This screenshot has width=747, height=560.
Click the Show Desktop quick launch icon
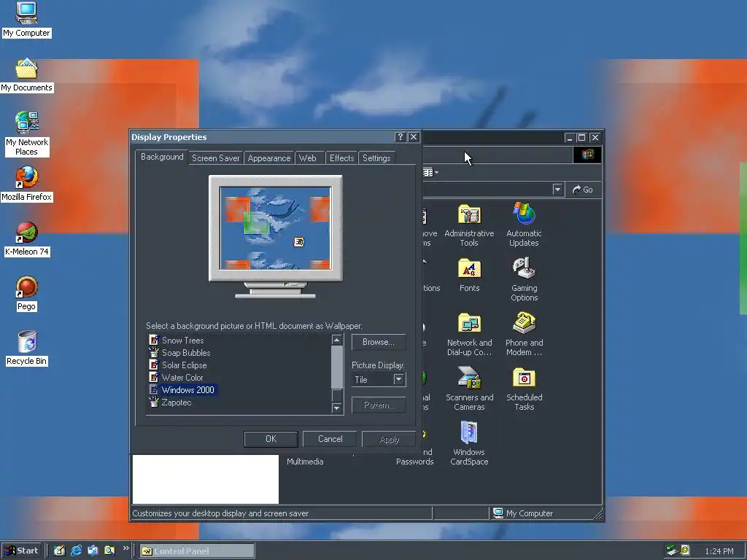click(59, 551)
